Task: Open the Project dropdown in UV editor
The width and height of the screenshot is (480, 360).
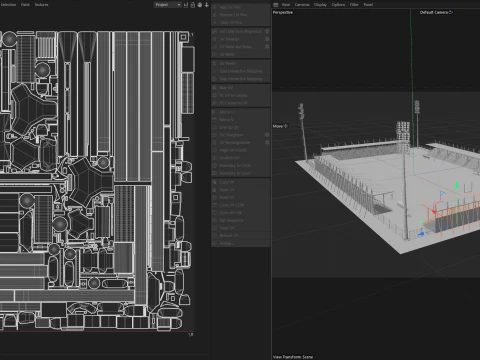Action: pyautogui.click(x=168, y=5)
